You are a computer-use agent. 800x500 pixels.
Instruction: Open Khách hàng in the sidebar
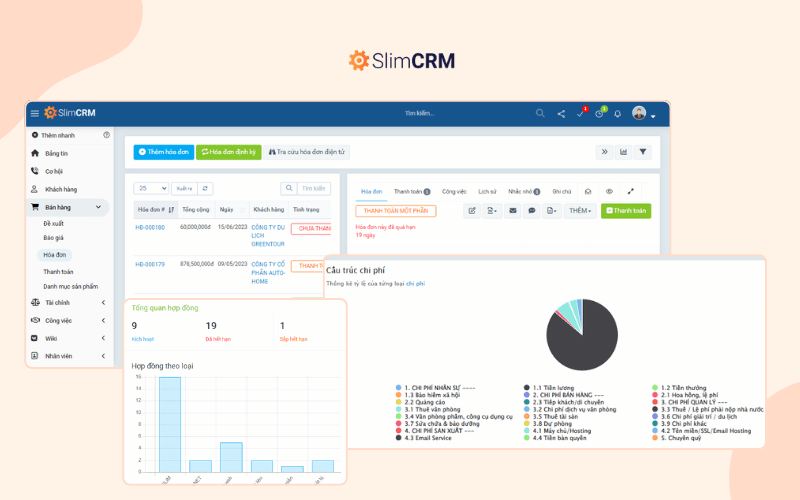click(61, 189)
